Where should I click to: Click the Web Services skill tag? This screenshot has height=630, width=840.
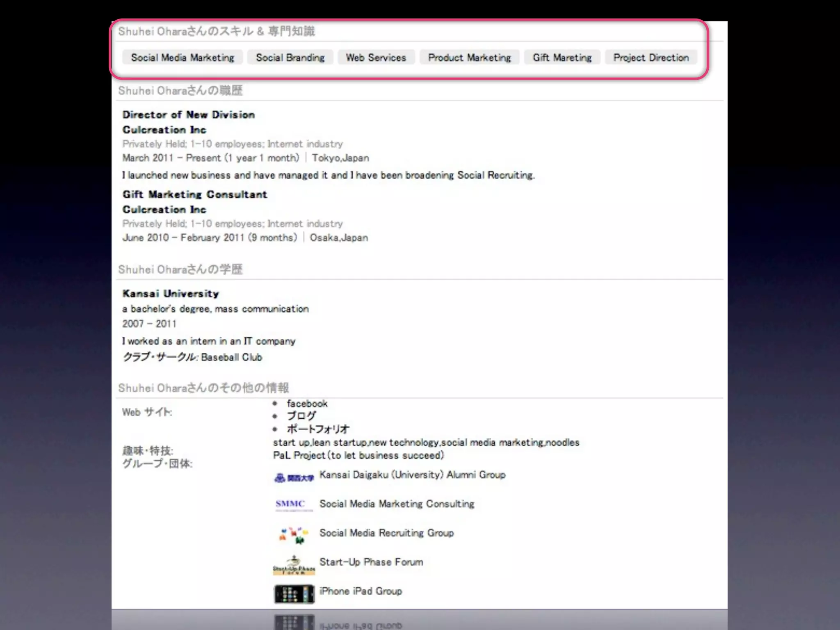click(x=376, y=57)
